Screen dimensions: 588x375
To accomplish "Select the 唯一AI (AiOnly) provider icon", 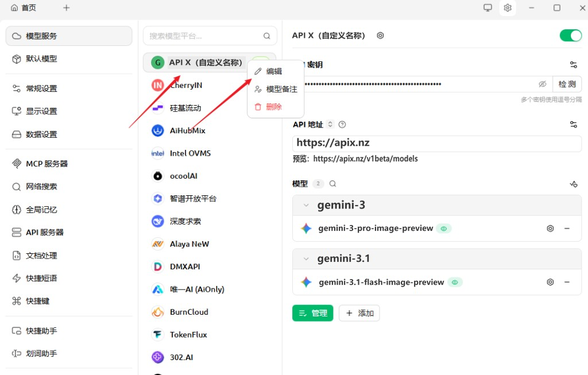I will [158, 289].
